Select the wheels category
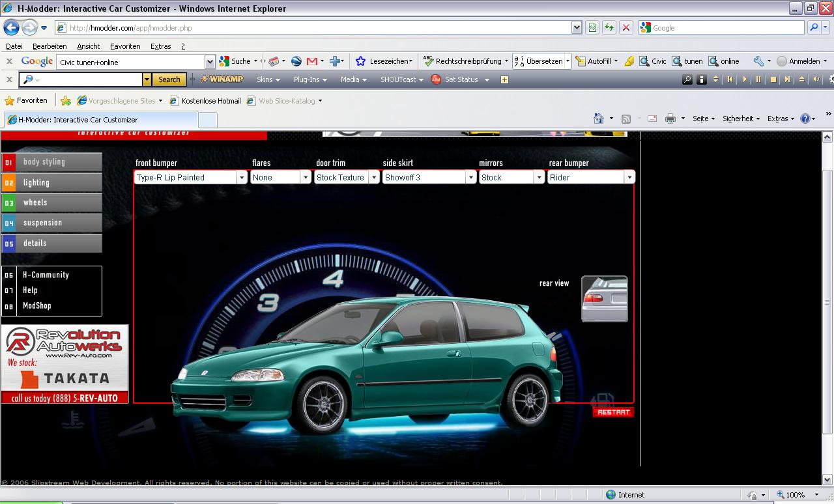834x504 pixels. point(52,203)
